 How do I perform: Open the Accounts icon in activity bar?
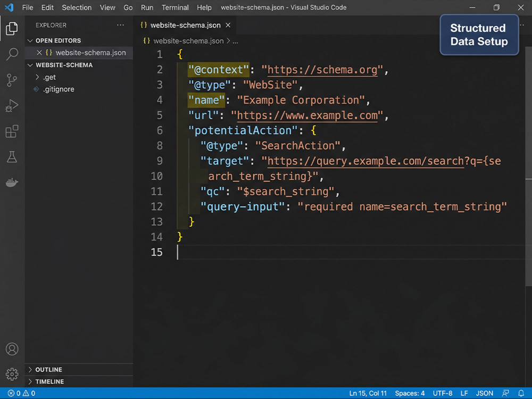[x=12, y=349]
